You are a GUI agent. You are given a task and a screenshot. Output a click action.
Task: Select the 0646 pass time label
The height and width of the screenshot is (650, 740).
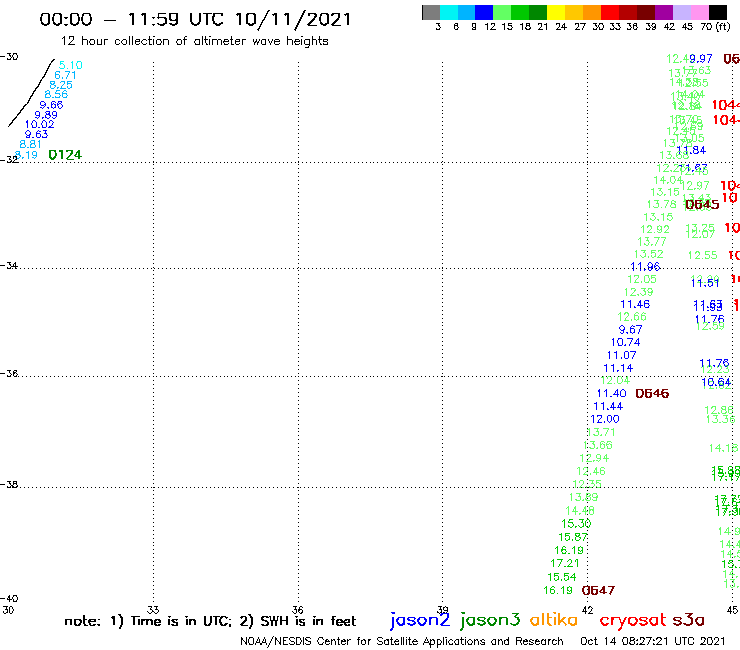click(652, 394)
